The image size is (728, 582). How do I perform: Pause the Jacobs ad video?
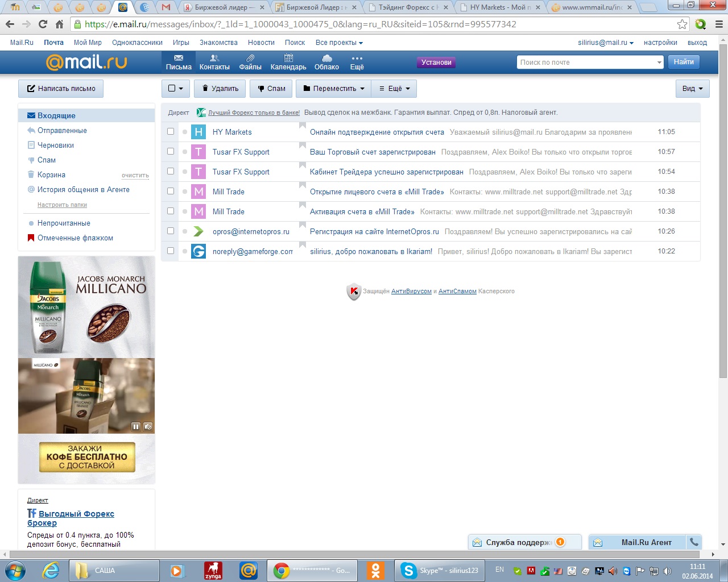136,426
